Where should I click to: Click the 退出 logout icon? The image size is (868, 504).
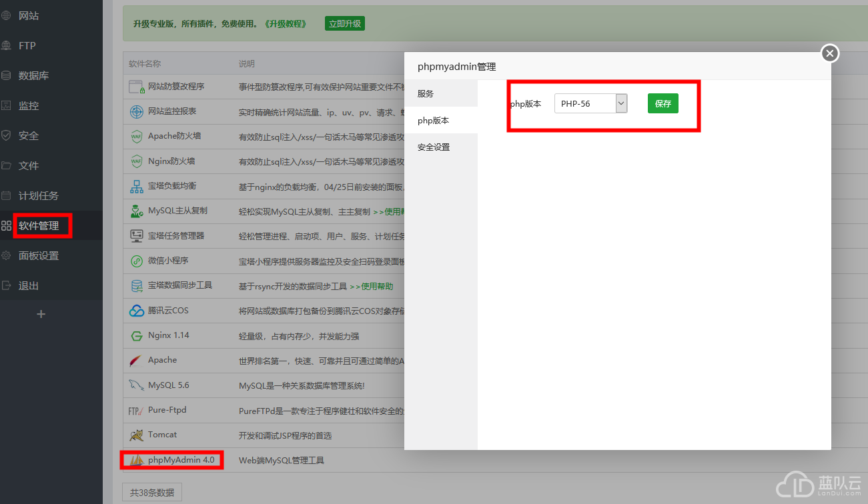(6, 285)
